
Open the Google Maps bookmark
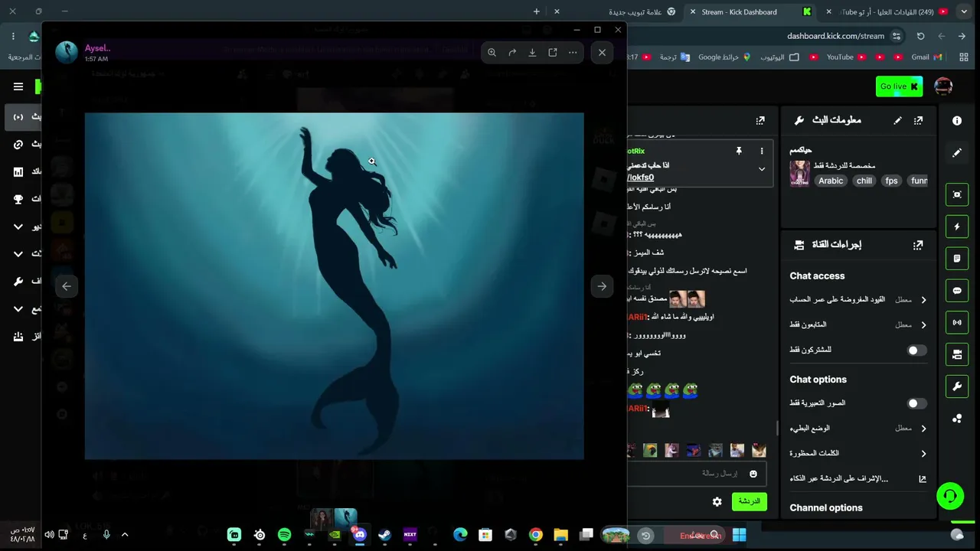[x=724, y=57]
